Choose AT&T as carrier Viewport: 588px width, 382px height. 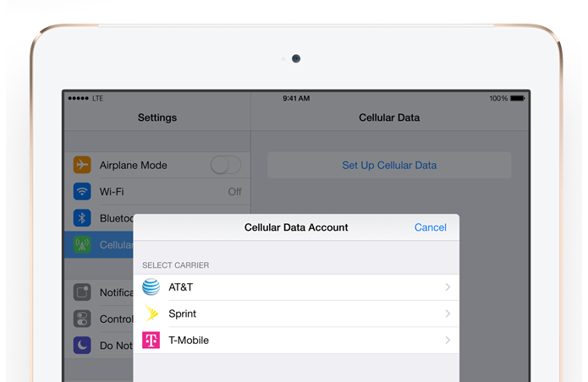pos(296,287)
